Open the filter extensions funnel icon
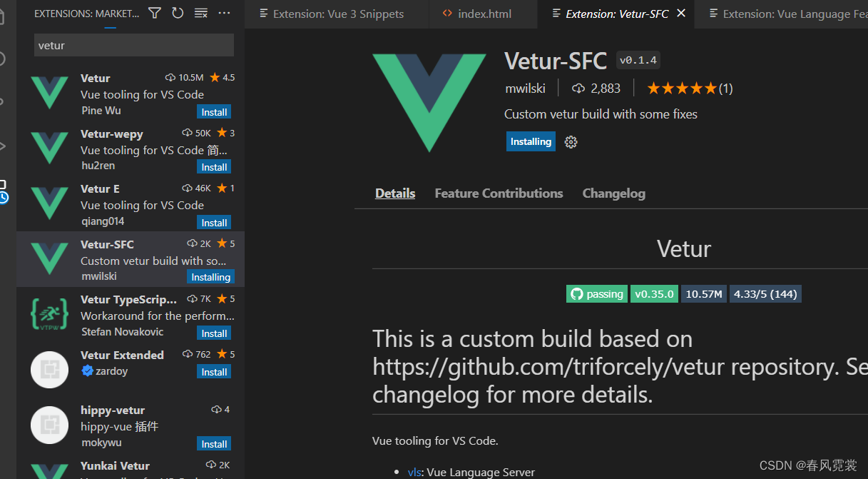Viewport: 868px width, 479px height. pos(155,13)
